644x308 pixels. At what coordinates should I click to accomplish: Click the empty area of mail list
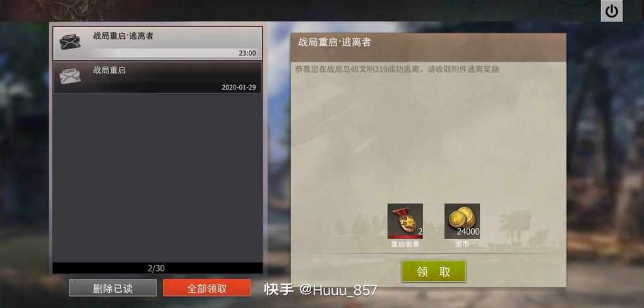click(158, 177)
